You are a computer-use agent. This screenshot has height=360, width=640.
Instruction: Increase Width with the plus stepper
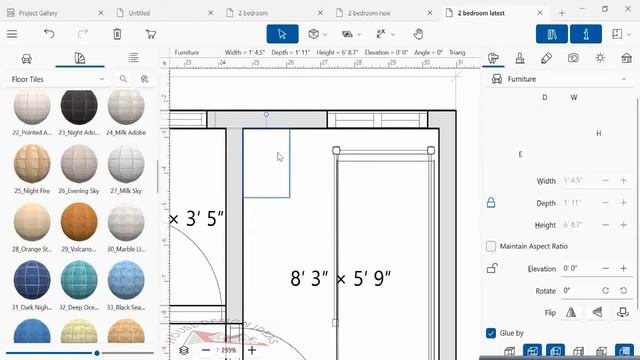pos(623,180)
